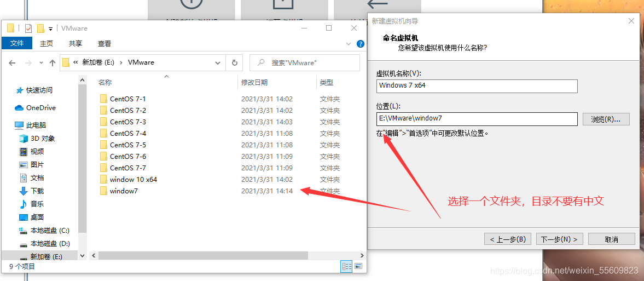Select the CentOS 7-5 folder

click(x=127, y=145)
